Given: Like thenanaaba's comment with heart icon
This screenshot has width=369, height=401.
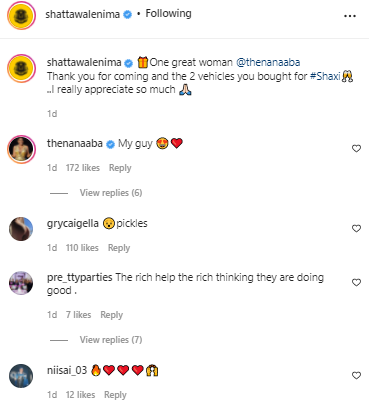Looking at the screenshot, I should (356, 148).
